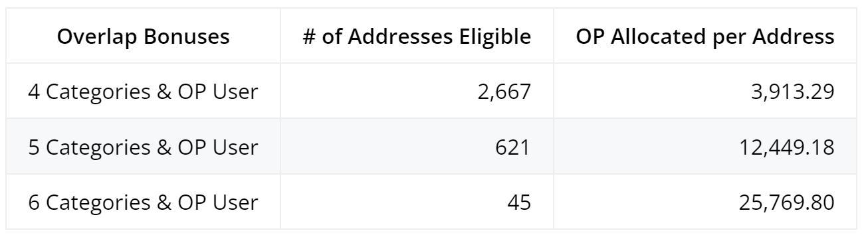Click the digit 5 starting shaded row

click(34, 147)
